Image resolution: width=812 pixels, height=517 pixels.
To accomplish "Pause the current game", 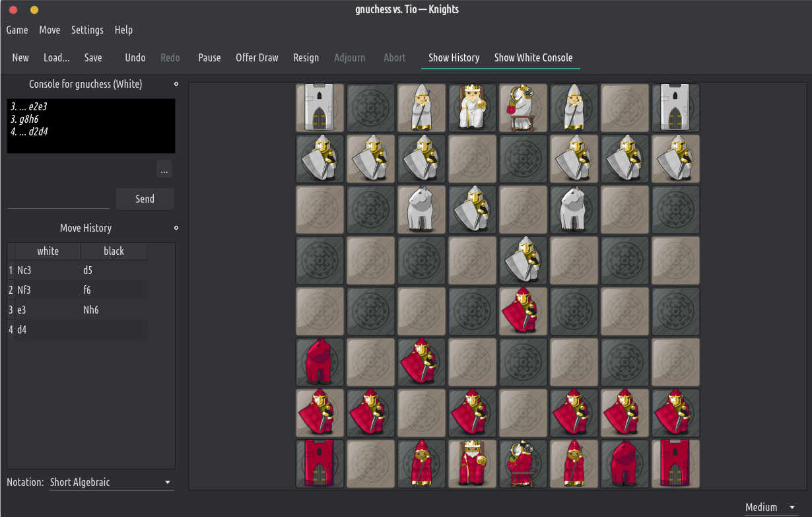I will [209, 57].
